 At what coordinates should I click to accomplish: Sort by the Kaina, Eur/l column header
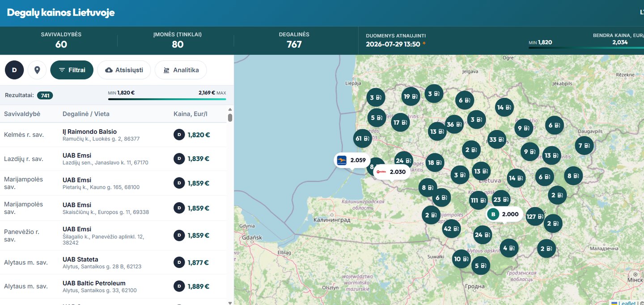(x=191, y=114)
